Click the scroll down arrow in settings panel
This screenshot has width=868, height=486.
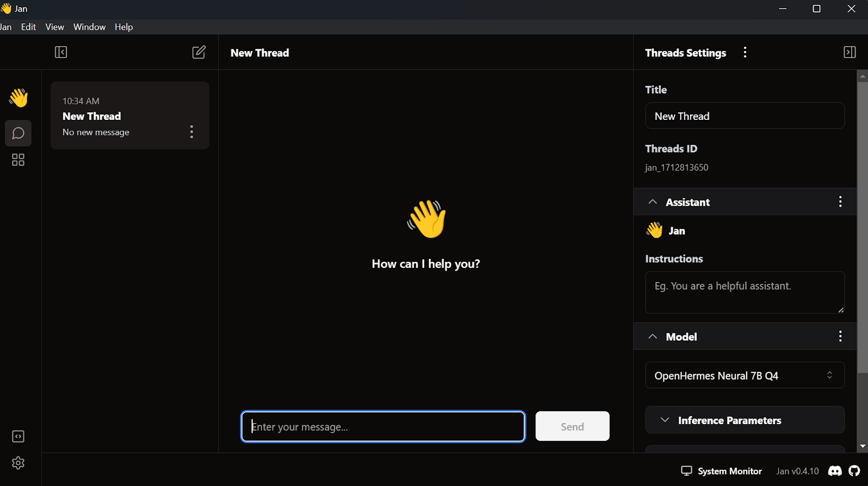(863, 446)
